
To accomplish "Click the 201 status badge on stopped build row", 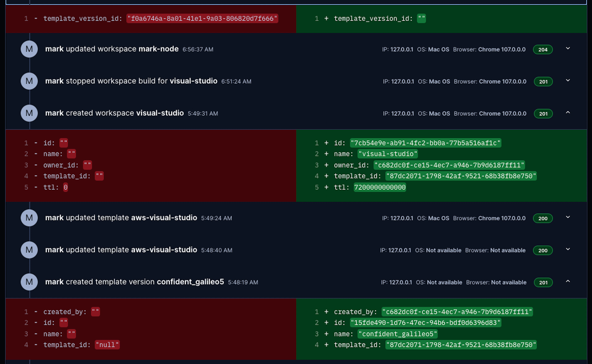I will click(x=543, y=82).
